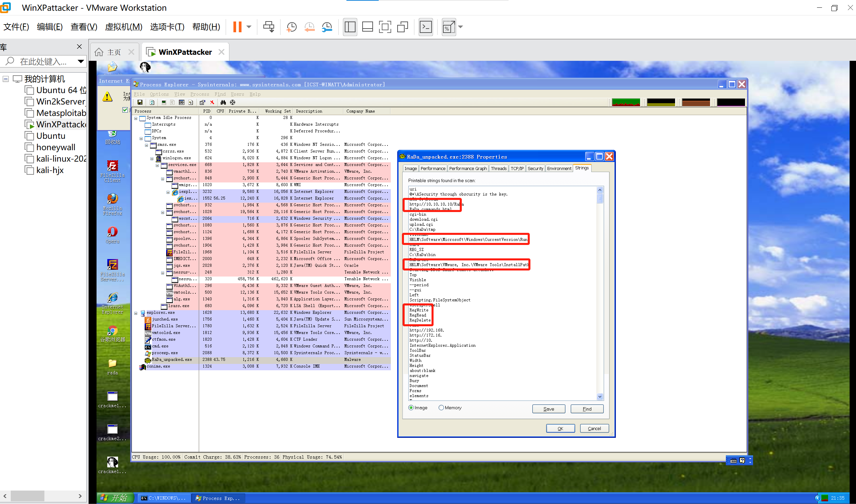Click the VMware pause virtual machine icon
The image size is (856, 504).
tap(237, 27)
